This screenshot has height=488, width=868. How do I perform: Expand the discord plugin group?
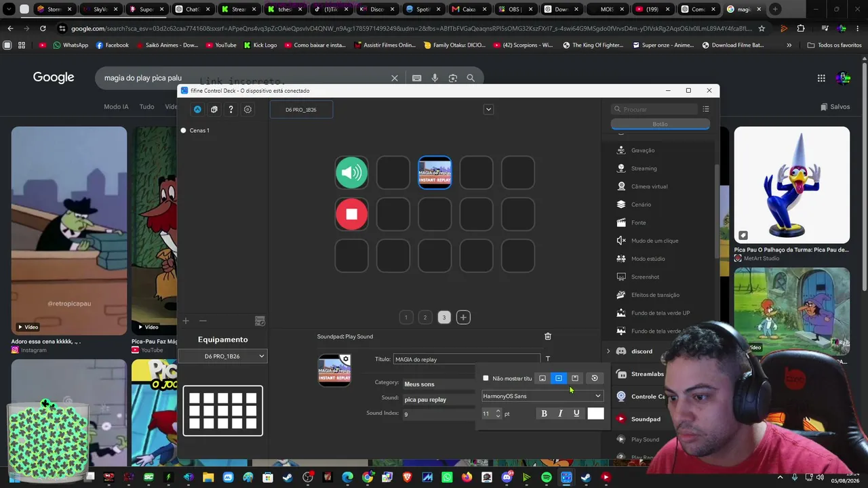click(608, 351)
